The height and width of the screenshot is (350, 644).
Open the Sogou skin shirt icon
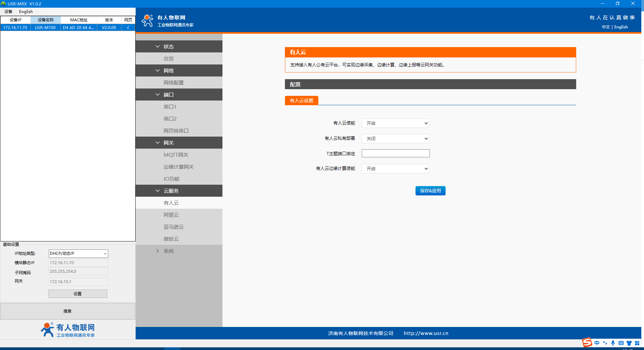click(629, 343)
